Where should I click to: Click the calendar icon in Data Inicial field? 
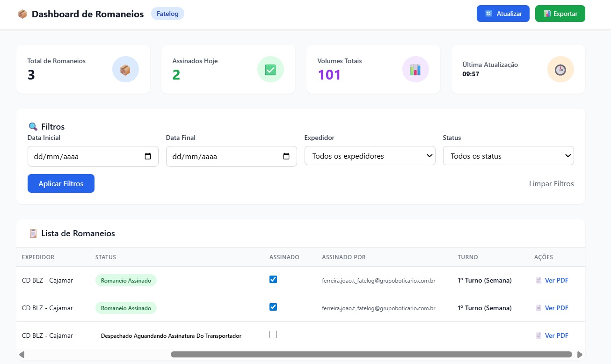point(148,156)
